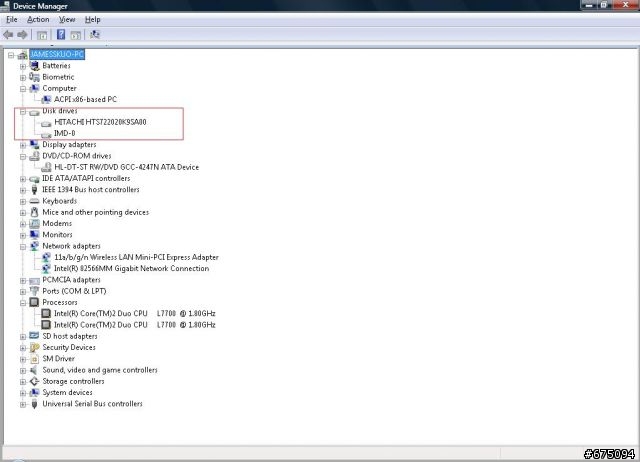Expand the IDE ATA/ATAPI controllers node
Screen dimensions: 640x462
pyautogui.click(x=23, y=179)
